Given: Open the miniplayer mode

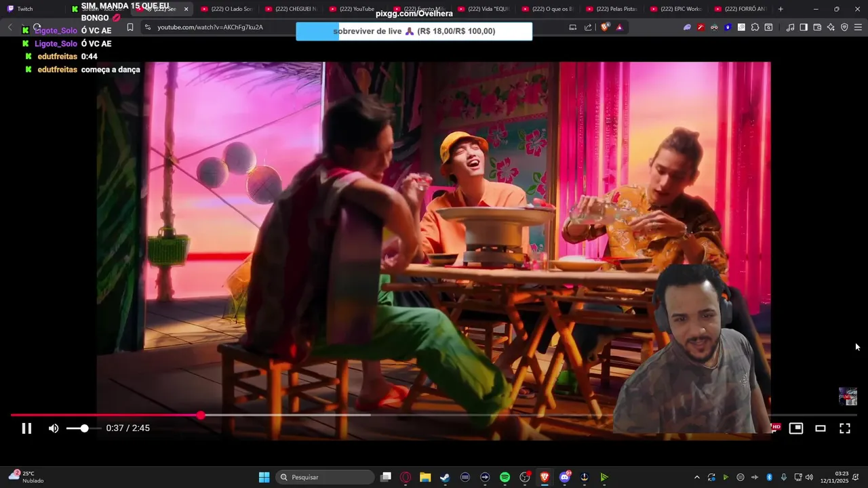Looking at the screenshot, I should (796, 428).
